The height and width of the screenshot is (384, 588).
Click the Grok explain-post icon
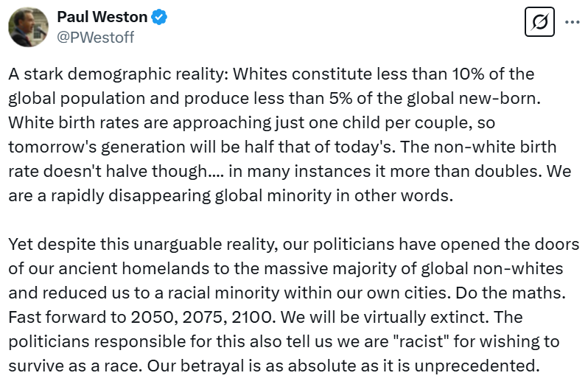coord(539,23)
